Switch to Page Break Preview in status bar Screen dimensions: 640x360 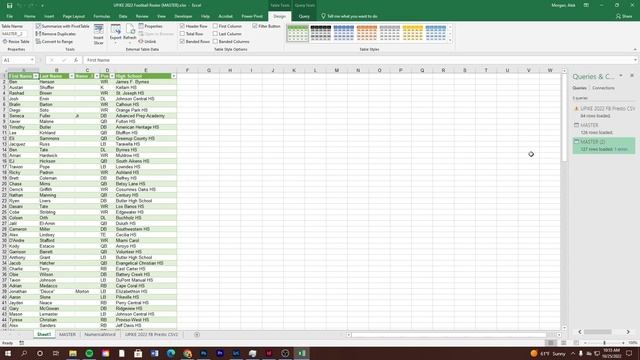576,343
